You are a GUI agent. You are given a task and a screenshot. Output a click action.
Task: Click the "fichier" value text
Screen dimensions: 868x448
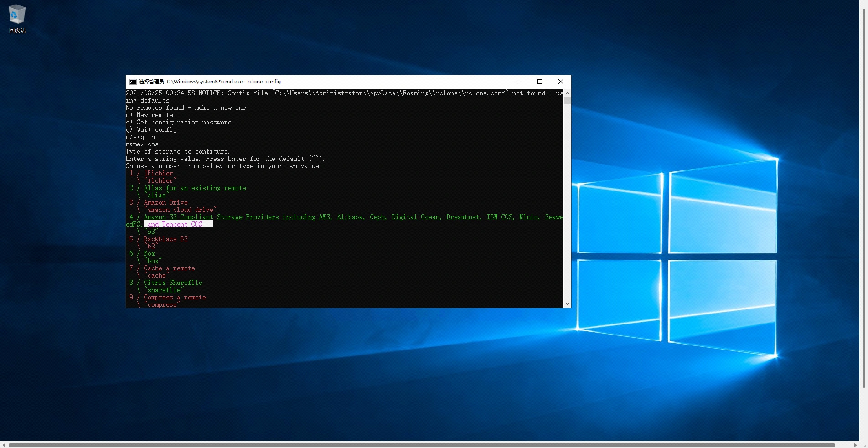pos(160,180)
